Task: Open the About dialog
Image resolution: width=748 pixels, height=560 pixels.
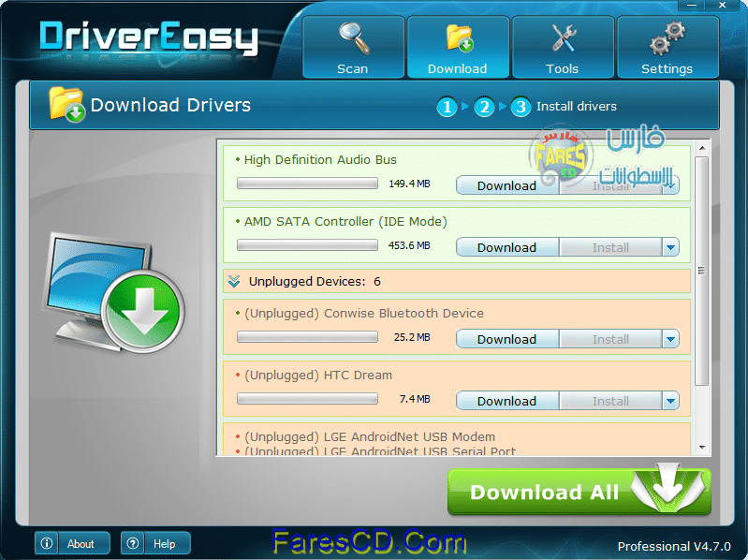Action: coord(72,543)
